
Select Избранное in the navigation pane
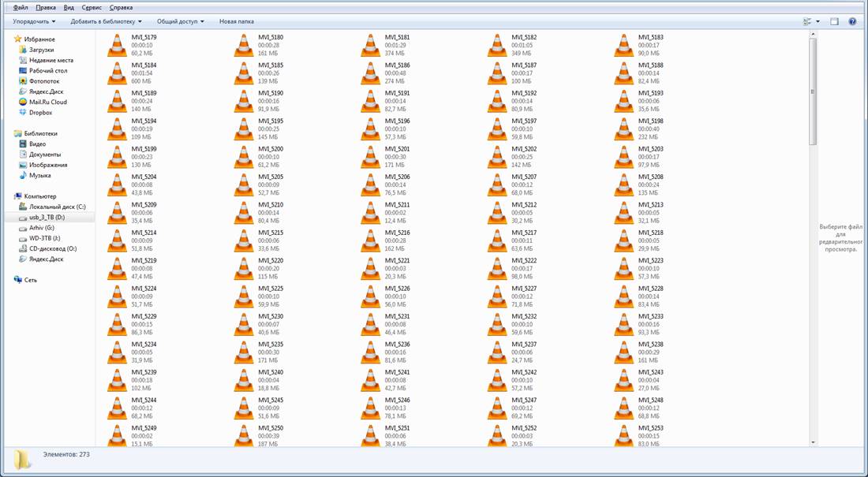pyautogui.click(x=39, y=39)
